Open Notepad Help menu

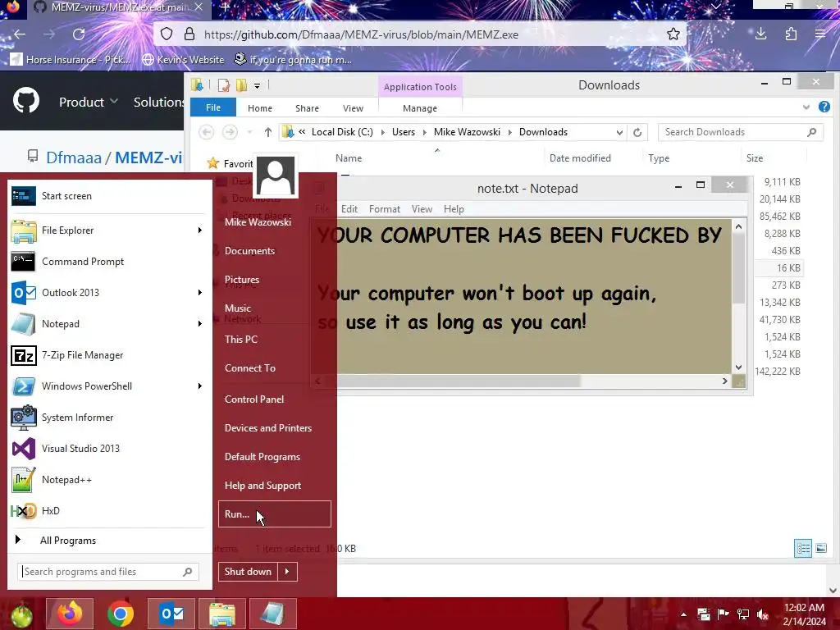coord(454,209)
